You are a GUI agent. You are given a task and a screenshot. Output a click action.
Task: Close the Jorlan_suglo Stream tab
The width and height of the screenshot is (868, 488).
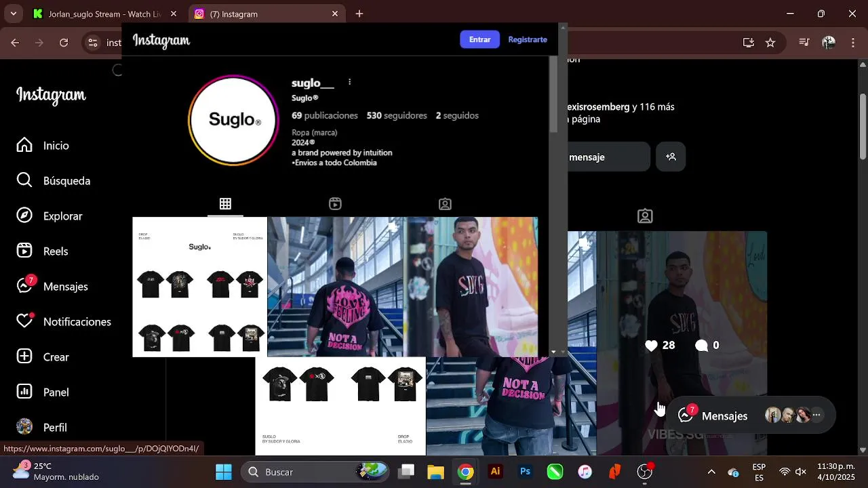(174, 14)
